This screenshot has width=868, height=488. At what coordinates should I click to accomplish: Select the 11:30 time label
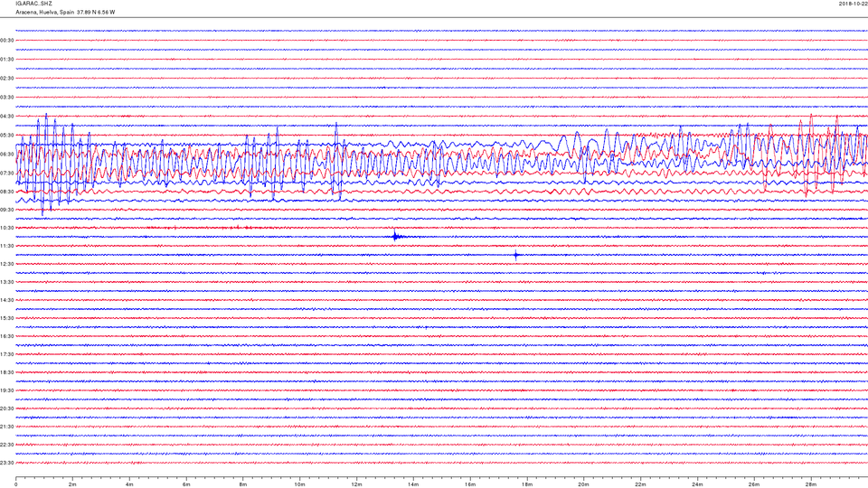point(7,246)
